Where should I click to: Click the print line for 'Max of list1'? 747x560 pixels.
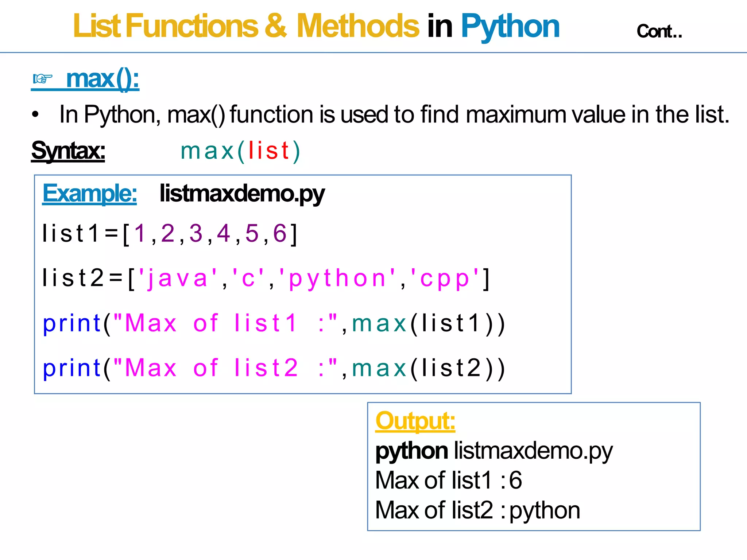pos(274,324)
